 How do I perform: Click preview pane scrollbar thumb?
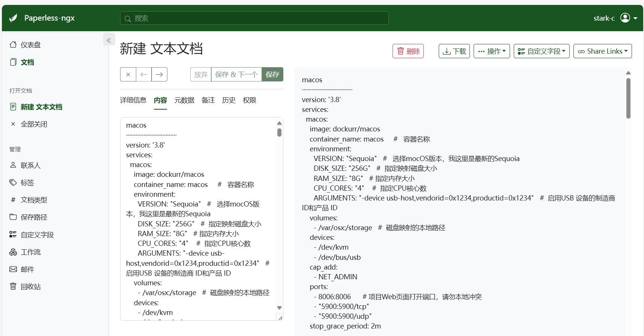[628, 98]
